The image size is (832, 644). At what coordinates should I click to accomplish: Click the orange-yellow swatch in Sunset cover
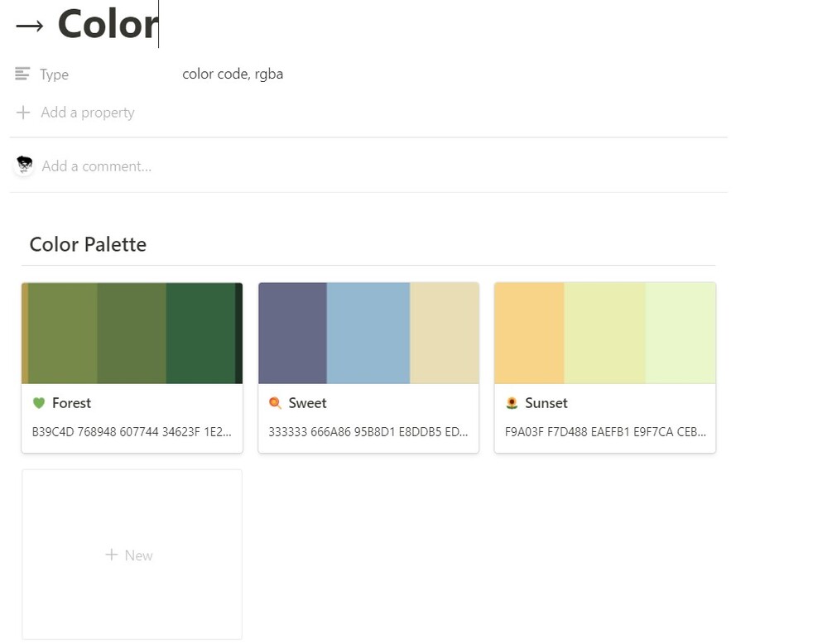click(x=529, y=333)
